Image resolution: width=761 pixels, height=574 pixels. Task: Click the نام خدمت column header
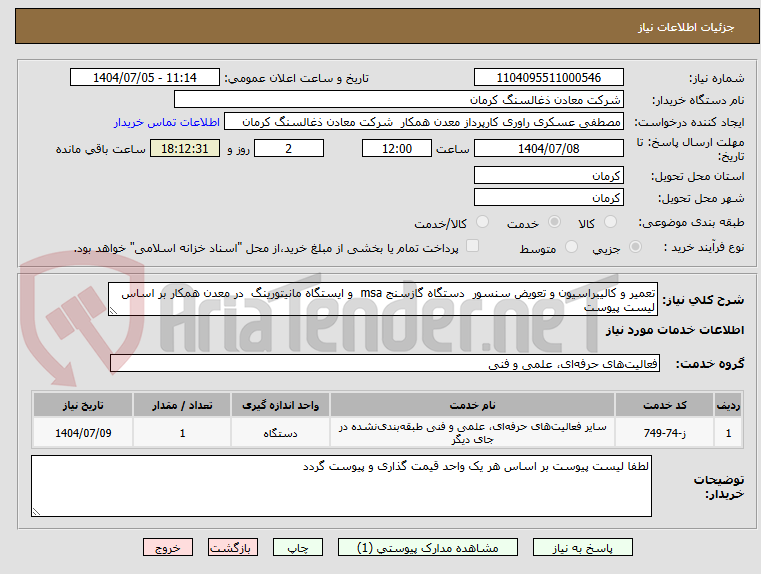(472, 405)
